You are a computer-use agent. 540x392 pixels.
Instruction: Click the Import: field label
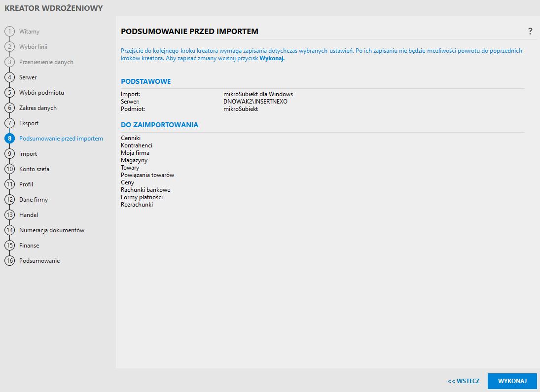[131, 94]
